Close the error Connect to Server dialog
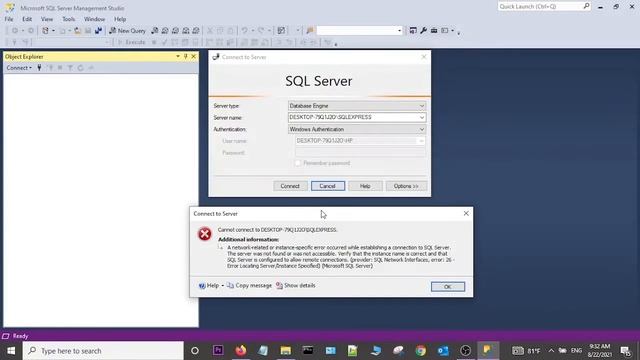The image size is (640, 360). click(466, 213)
